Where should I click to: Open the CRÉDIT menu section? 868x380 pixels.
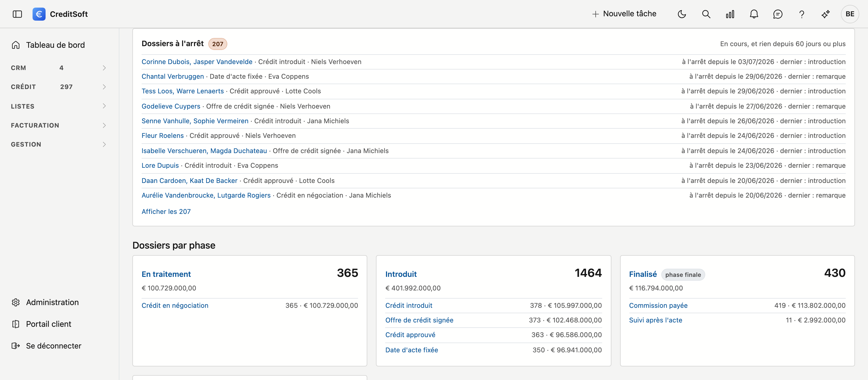[x=59, y=87]
